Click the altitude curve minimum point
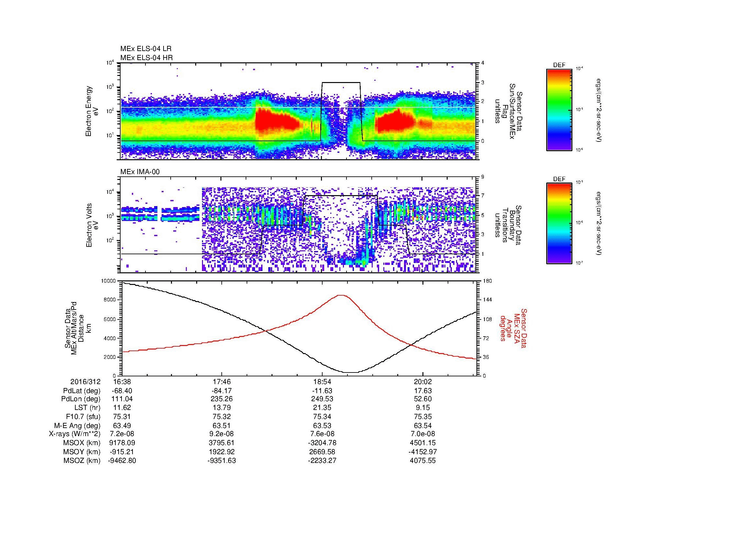The image size is (756, 534). 351,372
